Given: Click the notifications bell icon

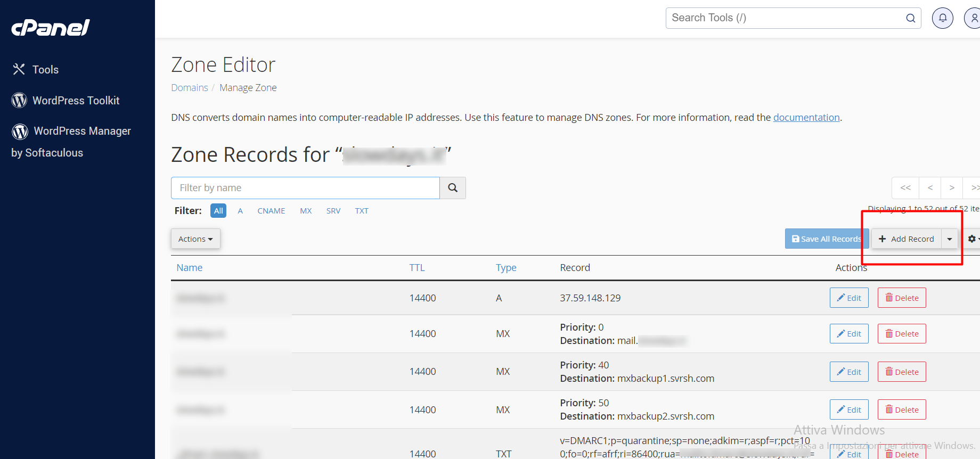Looking at the screenshot, I should click(942, 18).
